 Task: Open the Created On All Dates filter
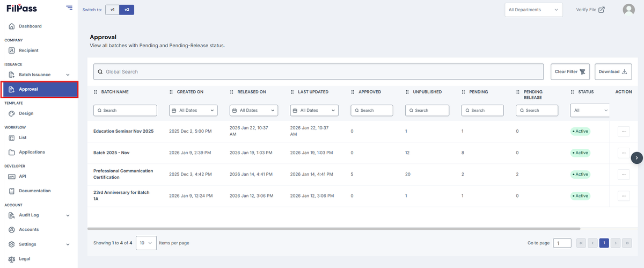click(x=193, y=110)
